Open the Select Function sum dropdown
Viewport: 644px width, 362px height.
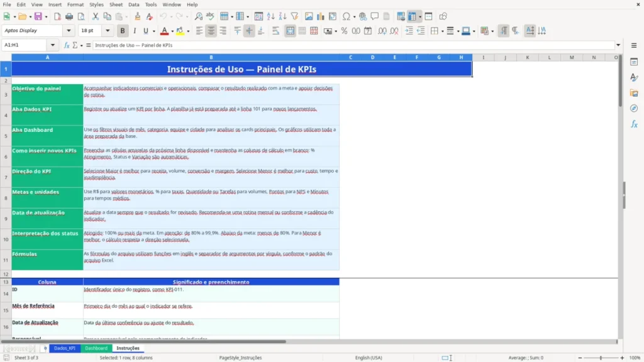point(81,45)
